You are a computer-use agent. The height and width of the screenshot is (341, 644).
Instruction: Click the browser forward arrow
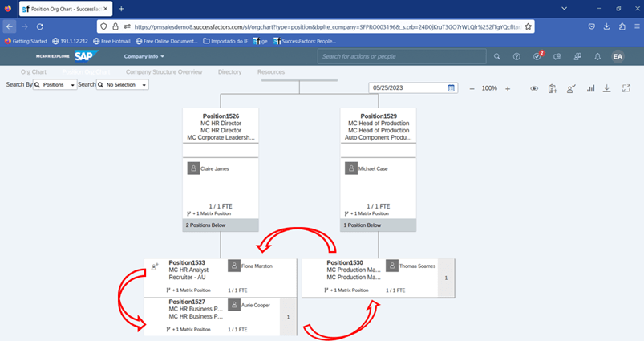coord(25,26)
